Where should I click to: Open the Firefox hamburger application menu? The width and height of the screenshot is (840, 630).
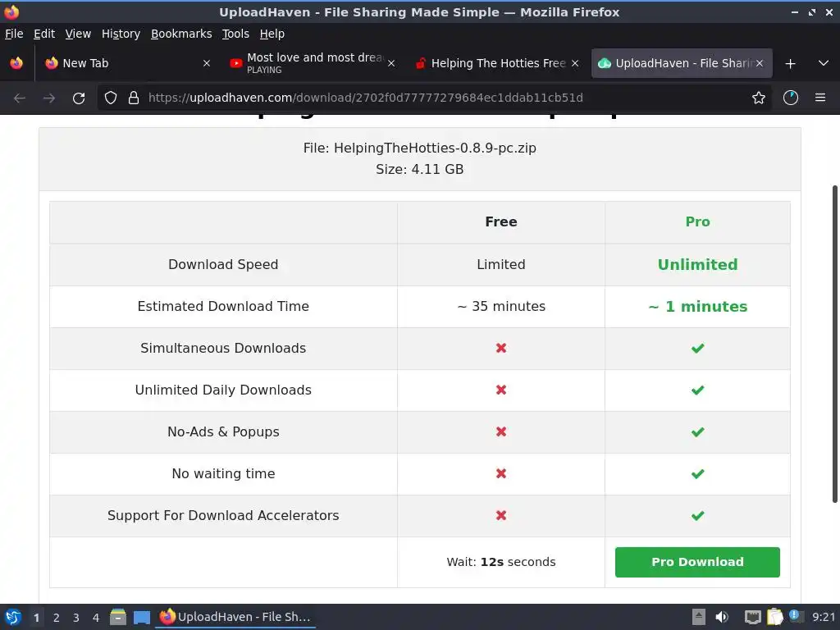click(x=820, y=98)
